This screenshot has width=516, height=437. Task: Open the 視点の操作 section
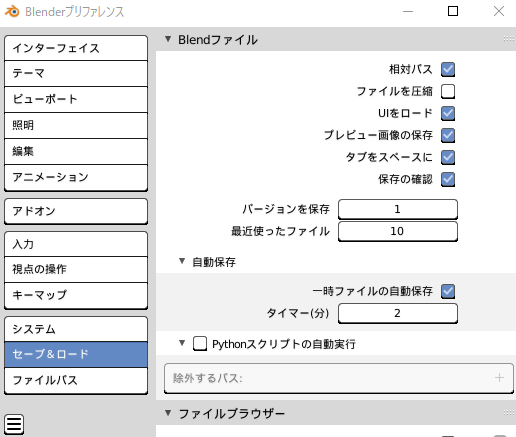[76, 269]
